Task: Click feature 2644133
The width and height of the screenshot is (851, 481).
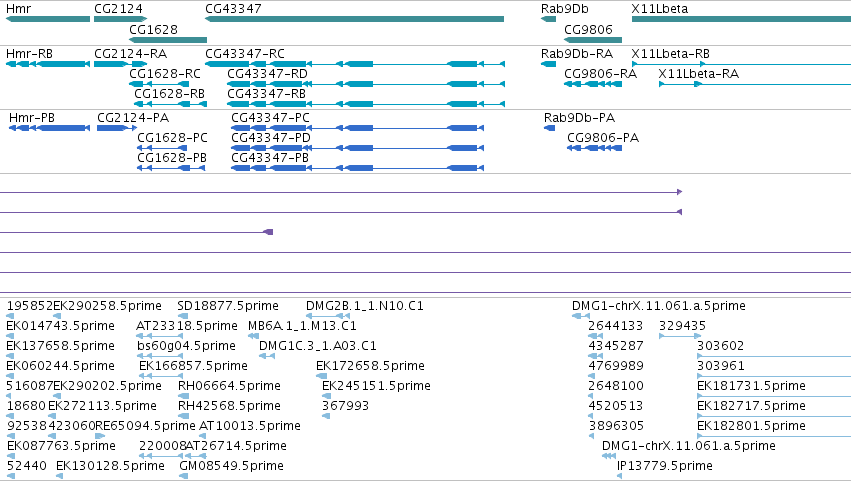Action: (595, 336)
